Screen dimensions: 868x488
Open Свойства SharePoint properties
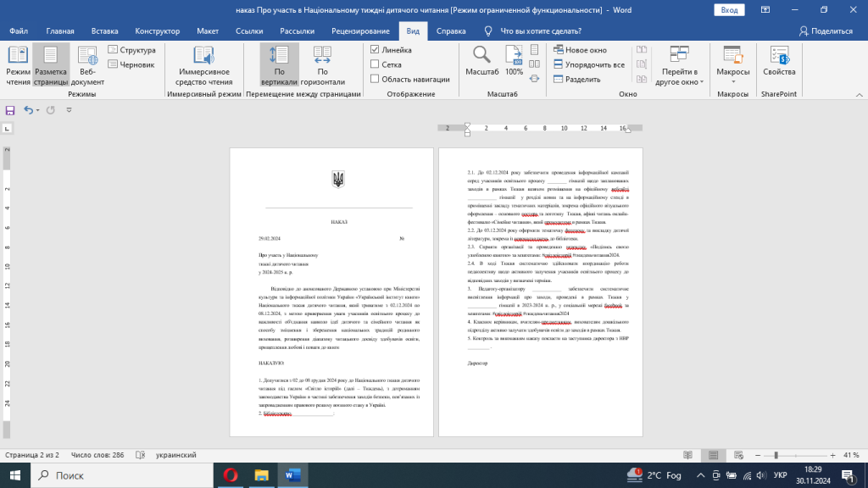(x=778, y=63)
